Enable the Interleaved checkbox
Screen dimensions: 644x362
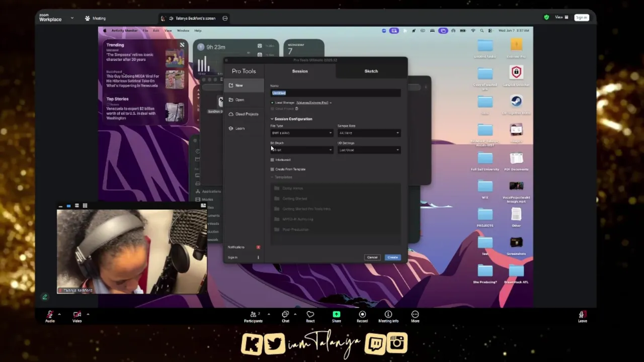(272, 160)
